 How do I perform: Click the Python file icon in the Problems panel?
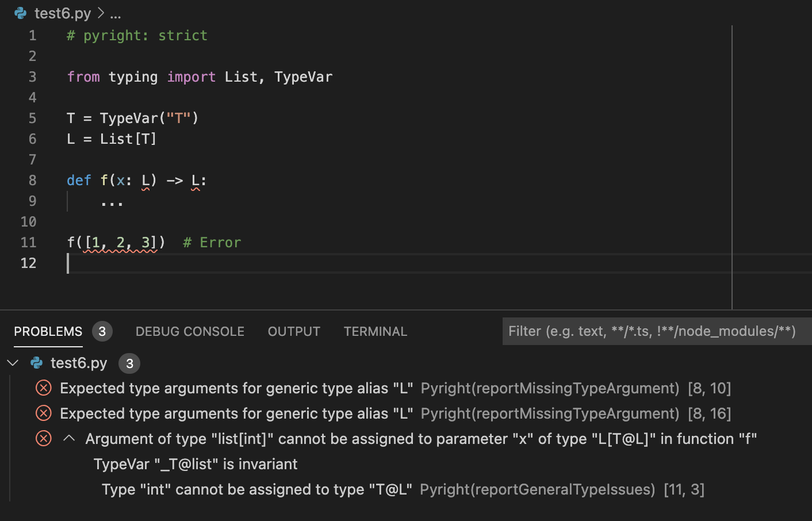(36, 363)
